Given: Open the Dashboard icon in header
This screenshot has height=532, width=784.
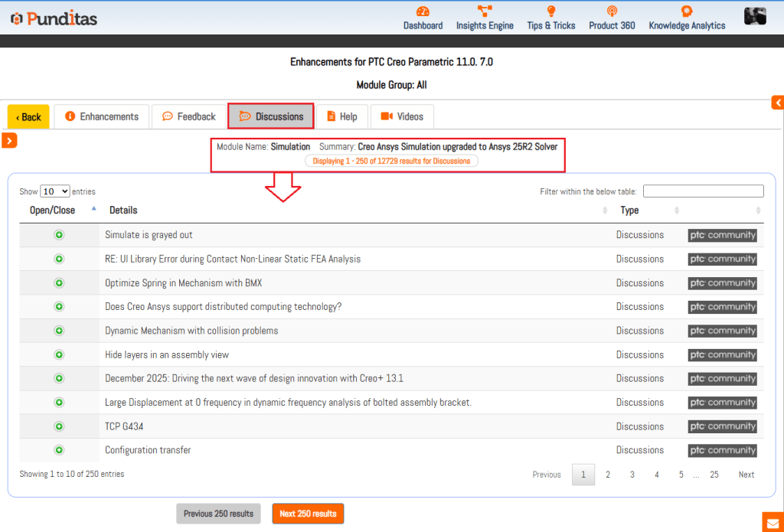Looking at the screenshot, I should [x=423, y=11].
